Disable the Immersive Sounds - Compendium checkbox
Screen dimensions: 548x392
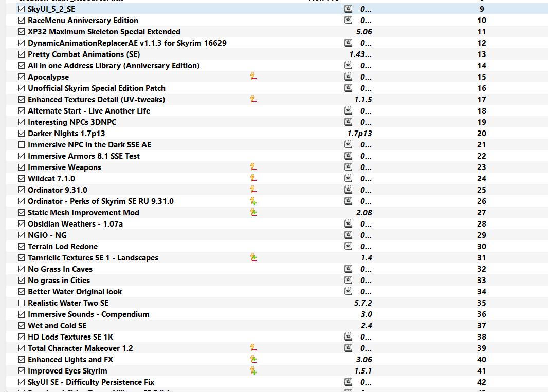click(x=21, y=314)
